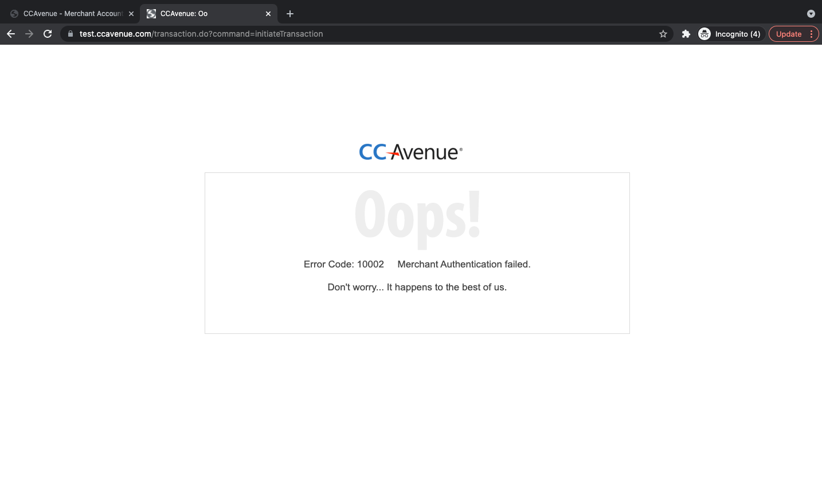Bookmark this page with the star icon

click(663, 34)
